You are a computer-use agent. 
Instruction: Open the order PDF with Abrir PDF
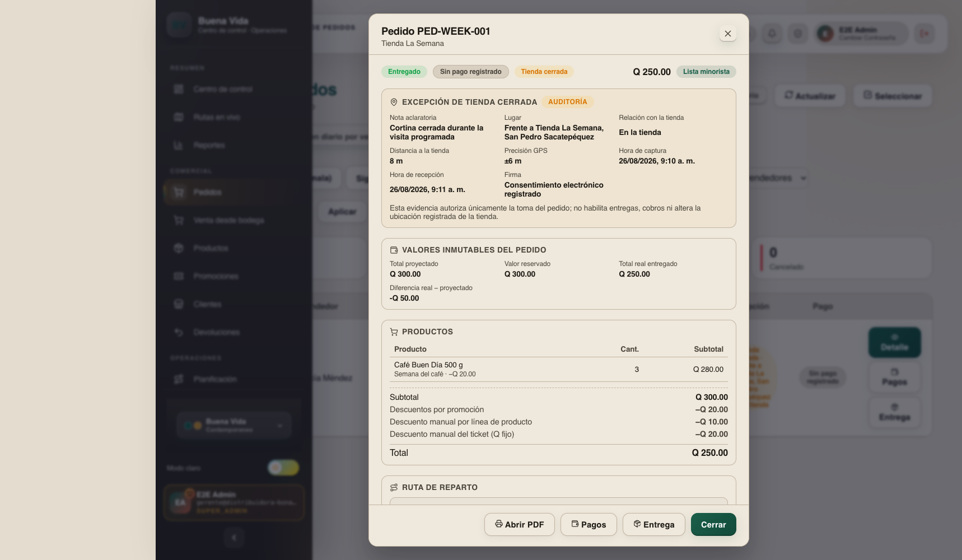(519, 525)
